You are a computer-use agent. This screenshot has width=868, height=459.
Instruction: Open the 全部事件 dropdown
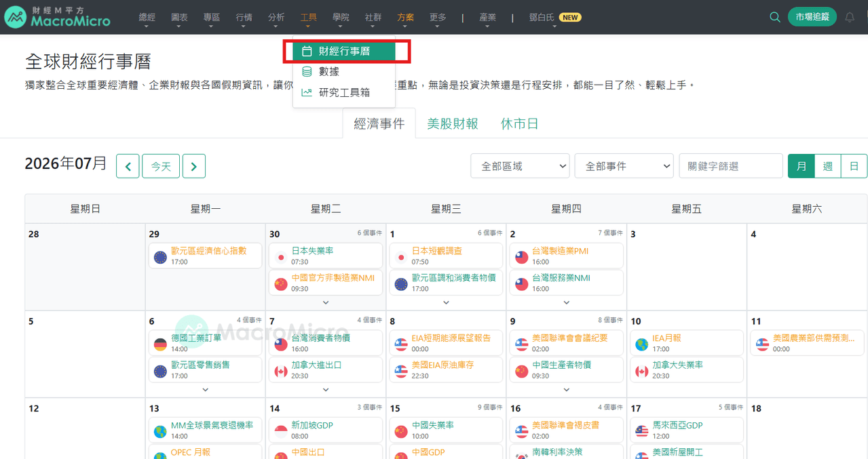tap(624, 166)
